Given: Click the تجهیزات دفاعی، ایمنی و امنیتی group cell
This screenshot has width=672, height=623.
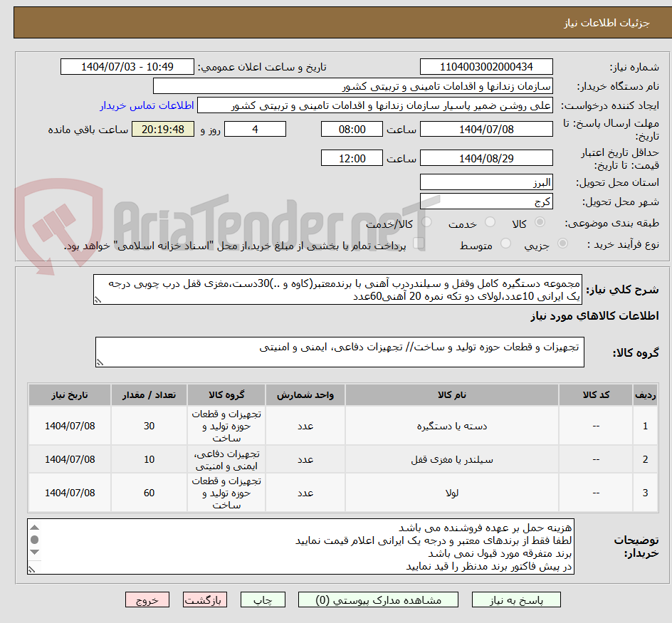Looking at the screenshot, I should [x=226, y=460].
